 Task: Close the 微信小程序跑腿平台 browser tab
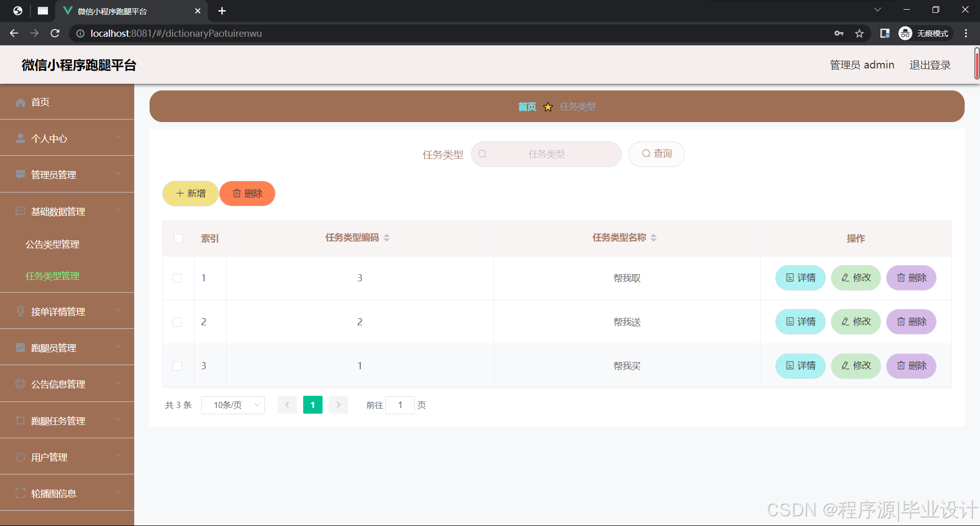[198, 11]
